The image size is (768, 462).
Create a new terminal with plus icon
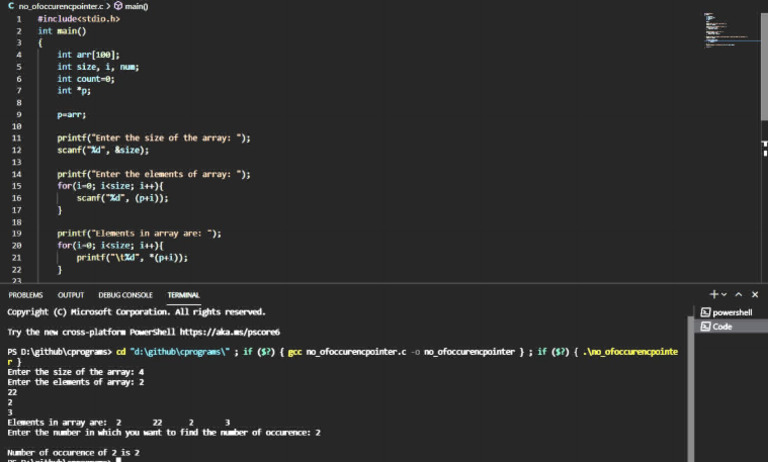click(x=714, y=294)
